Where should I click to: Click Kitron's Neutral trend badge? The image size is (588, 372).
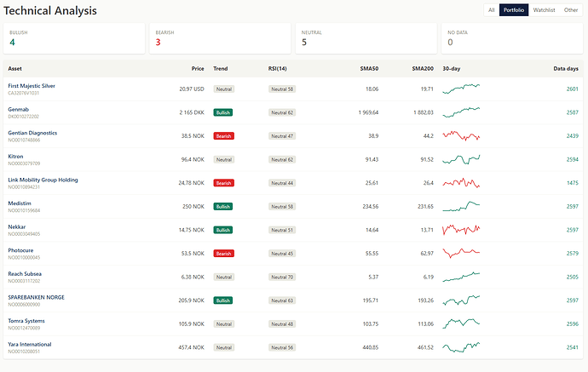pyautogui.click(x=224, y=159)
